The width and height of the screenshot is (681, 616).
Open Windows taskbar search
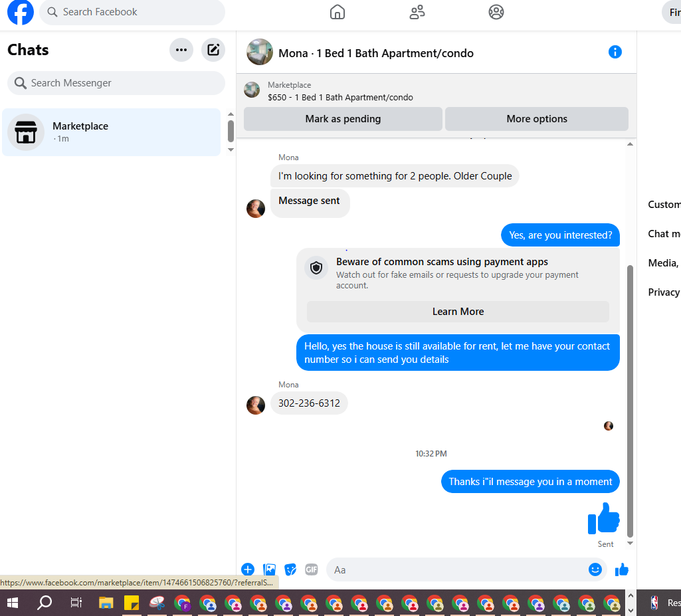pyautogui.click(x=45, y=603)
